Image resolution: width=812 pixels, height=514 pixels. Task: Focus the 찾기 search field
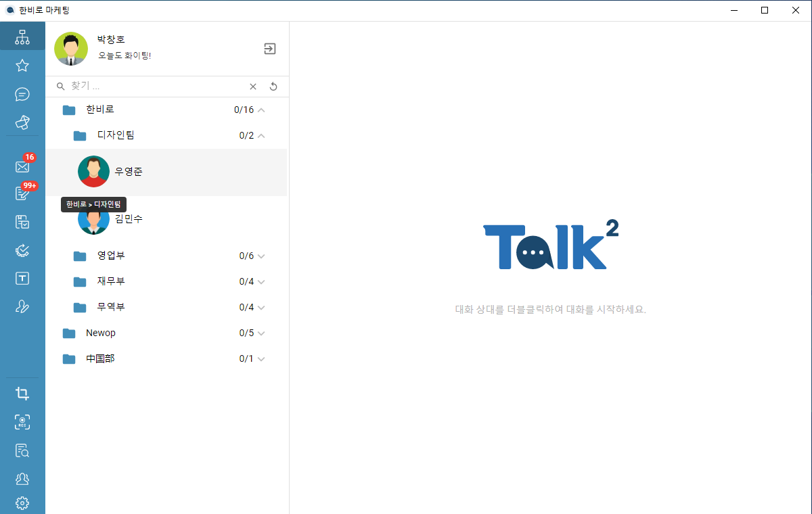158,87
